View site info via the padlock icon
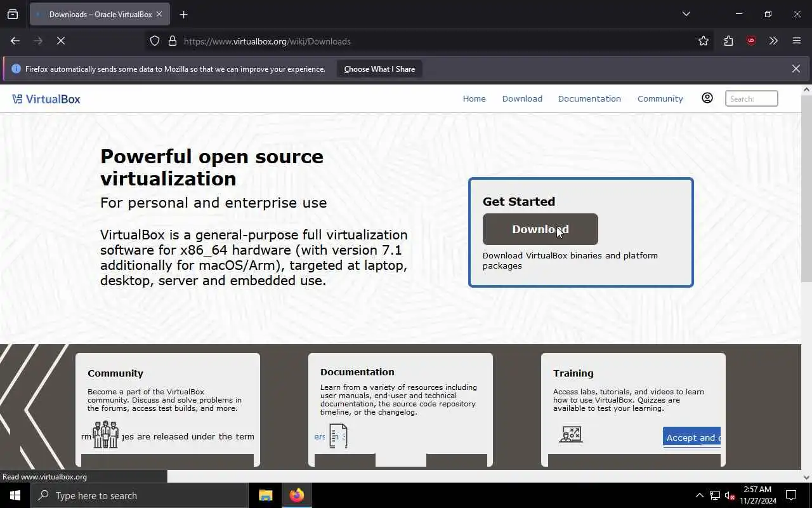812x508 pixels. coord(172,41)
